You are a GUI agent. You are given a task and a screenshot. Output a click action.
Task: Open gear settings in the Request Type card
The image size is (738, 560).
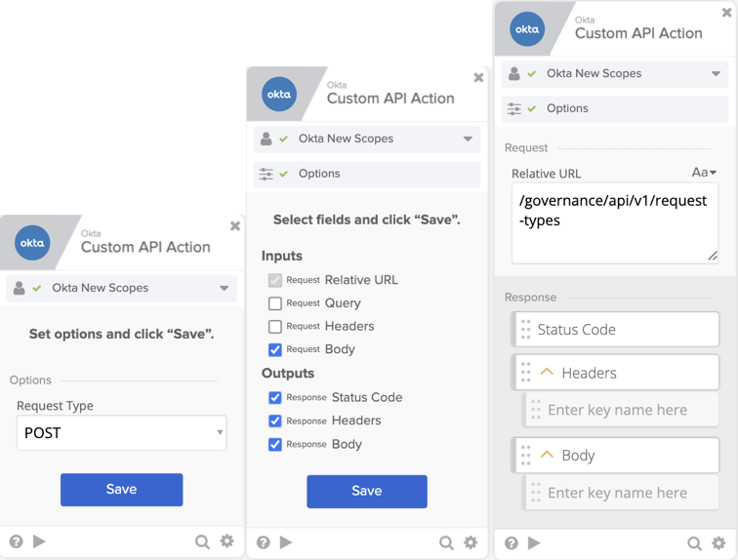click(x=226, y=541)
